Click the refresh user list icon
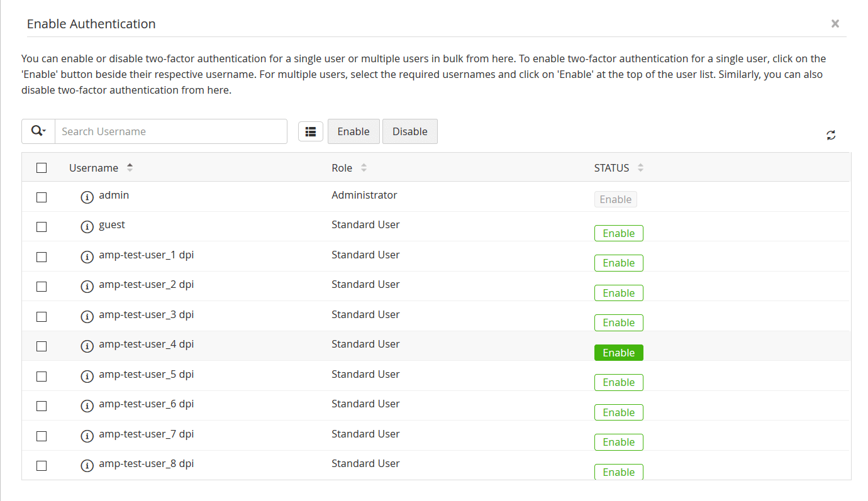 pos(831,135)
